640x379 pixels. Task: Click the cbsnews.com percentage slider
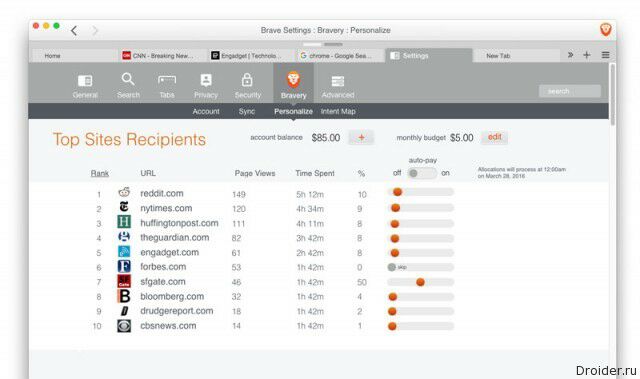click(x=421, y=326)
